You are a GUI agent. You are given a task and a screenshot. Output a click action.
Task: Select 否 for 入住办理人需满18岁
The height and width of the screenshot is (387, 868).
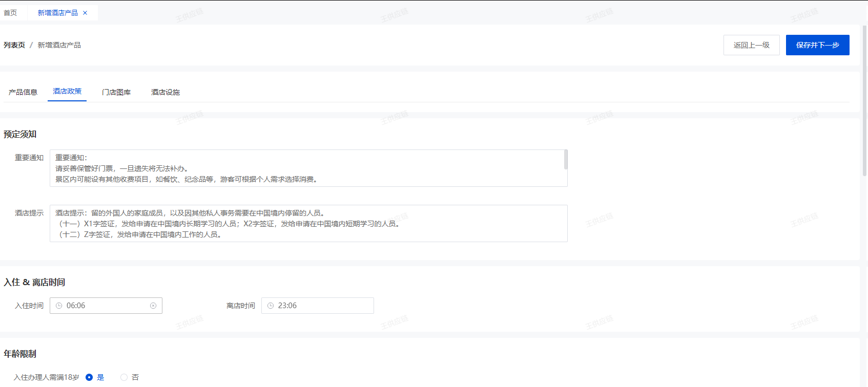pos(124,377)
